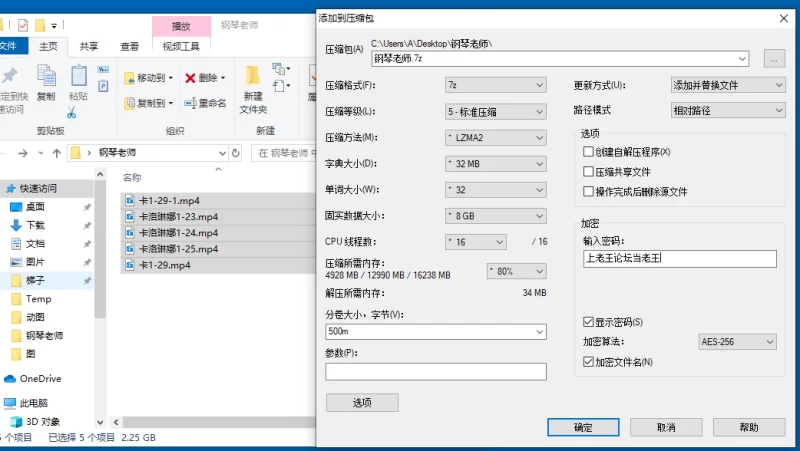Open This PC icon in navigation pane
The height and width of the screenshot is (451, 800).
coord(10,403)
